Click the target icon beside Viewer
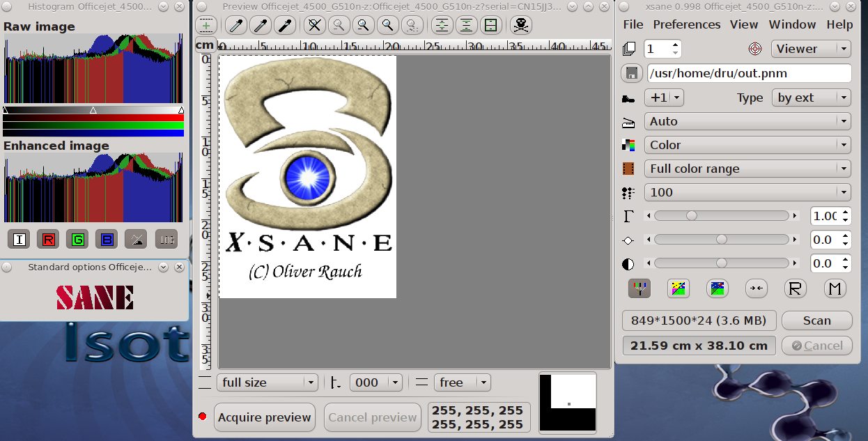The height and width of the screenshot is (441, 868). (754, 49)
